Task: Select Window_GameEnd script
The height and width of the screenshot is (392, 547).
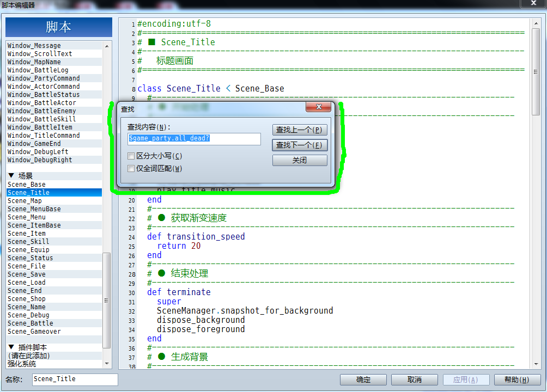Action: (54, 143)
